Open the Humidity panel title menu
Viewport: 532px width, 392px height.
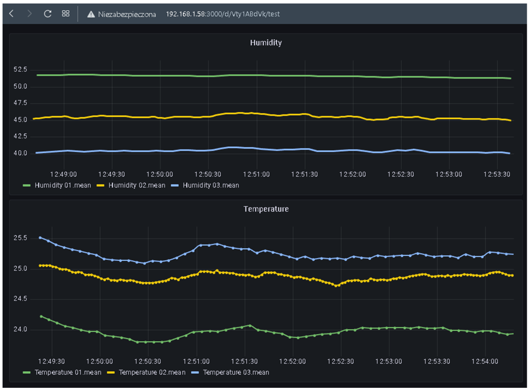(x=266, y=43)
